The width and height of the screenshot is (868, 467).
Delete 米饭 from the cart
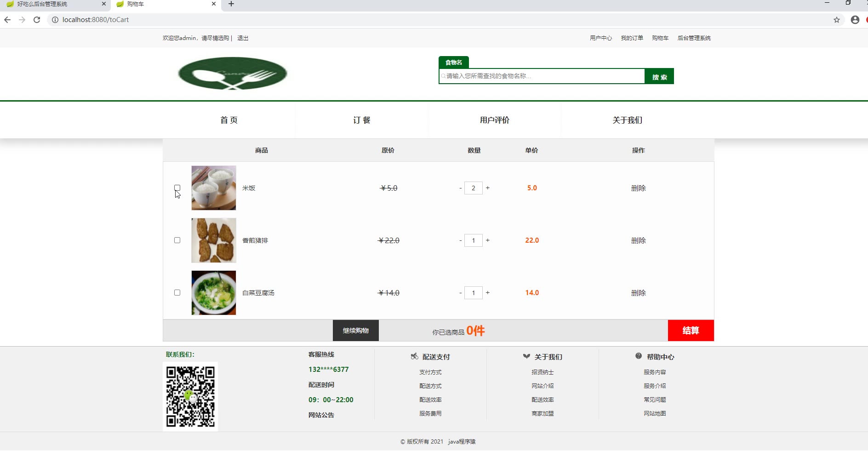(639, 188)
